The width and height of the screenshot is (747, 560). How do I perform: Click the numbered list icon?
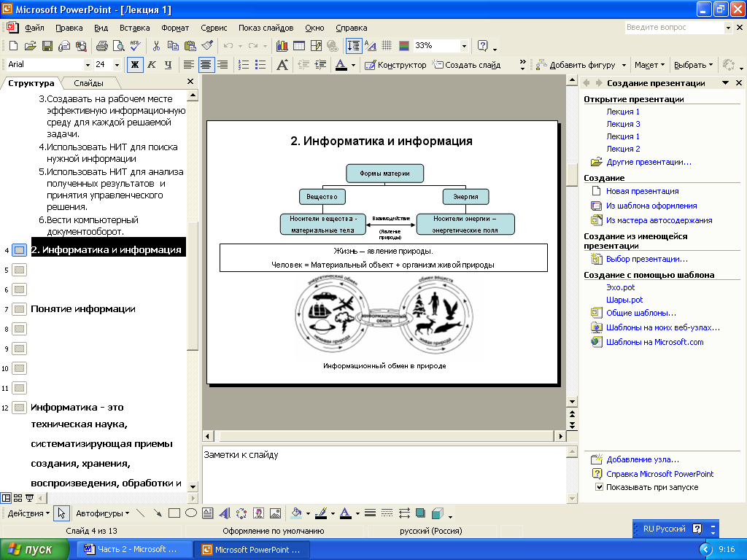[244, 65]
